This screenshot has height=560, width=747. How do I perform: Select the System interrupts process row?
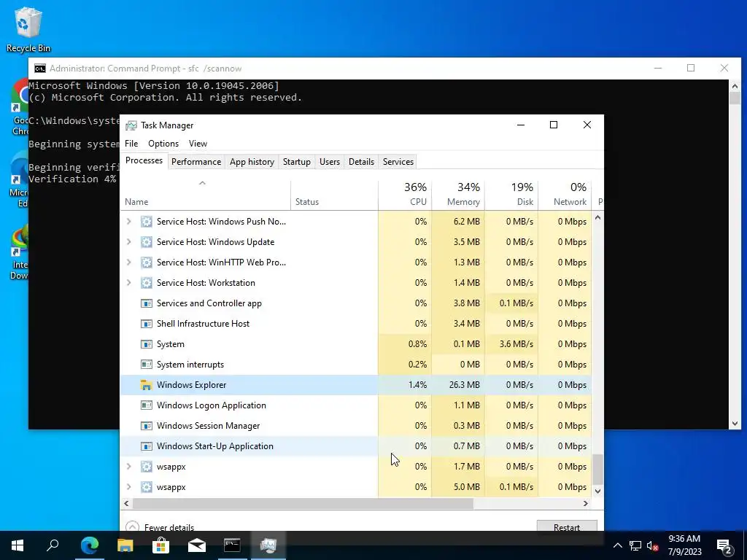click(x=356, y=365)
